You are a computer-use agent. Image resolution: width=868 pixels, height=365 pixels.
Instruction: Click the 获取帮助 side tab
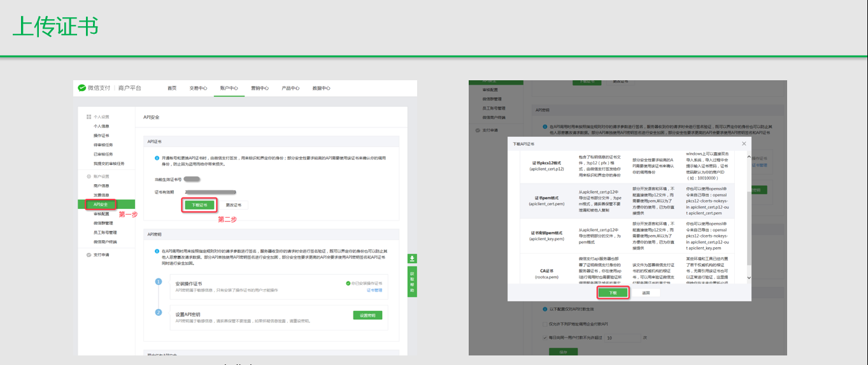pyautogui.click(x=412, y=281)
